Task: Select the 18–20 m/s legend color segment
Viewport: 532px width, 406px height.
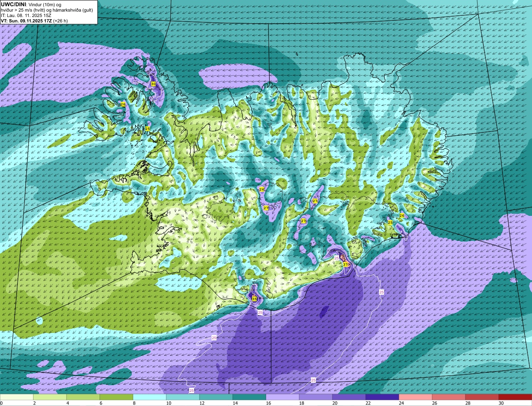Action: (x=316, y=397)
